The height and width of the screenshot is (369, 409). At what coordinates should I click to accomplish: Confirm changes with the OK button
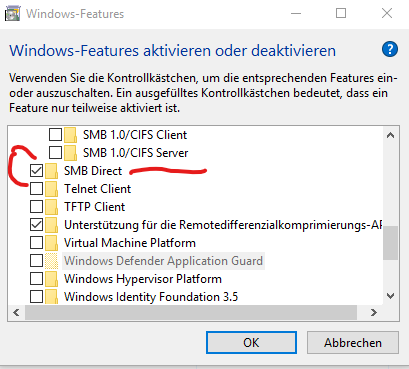(x=251, y=343)
